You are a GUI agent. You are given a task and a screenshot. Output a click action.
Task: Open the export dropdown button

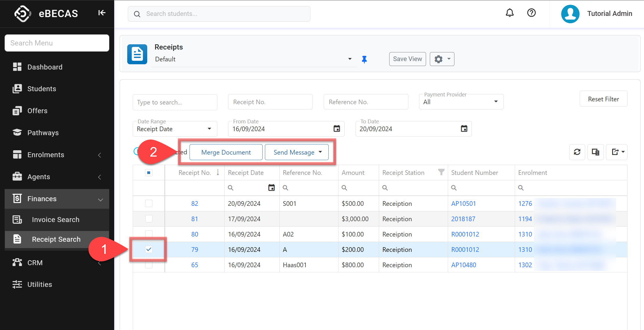pyautogui.click(x=617, y=152)
